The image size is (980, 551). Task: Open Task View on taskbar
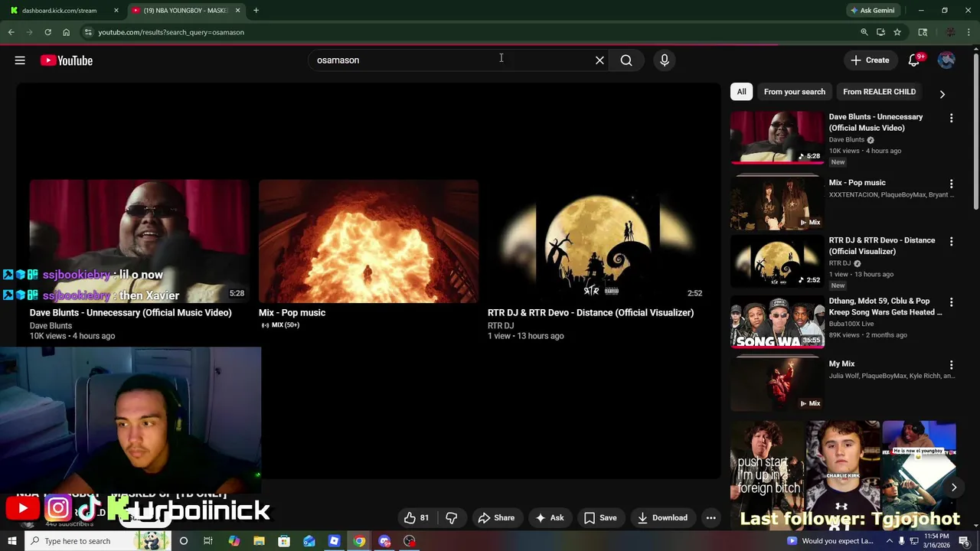coord(207,541)
